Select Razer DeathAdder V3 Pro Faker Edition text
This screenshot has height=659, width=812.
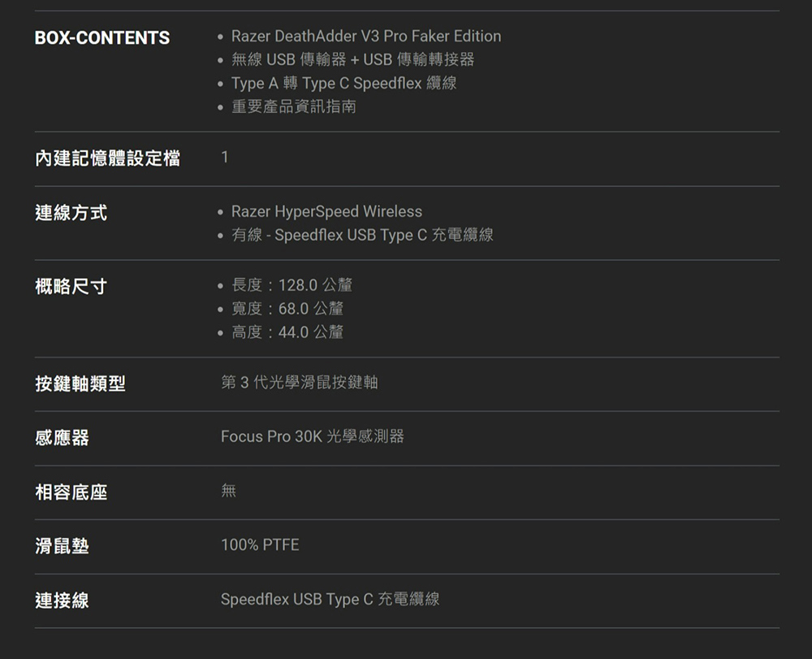point(366,37)
